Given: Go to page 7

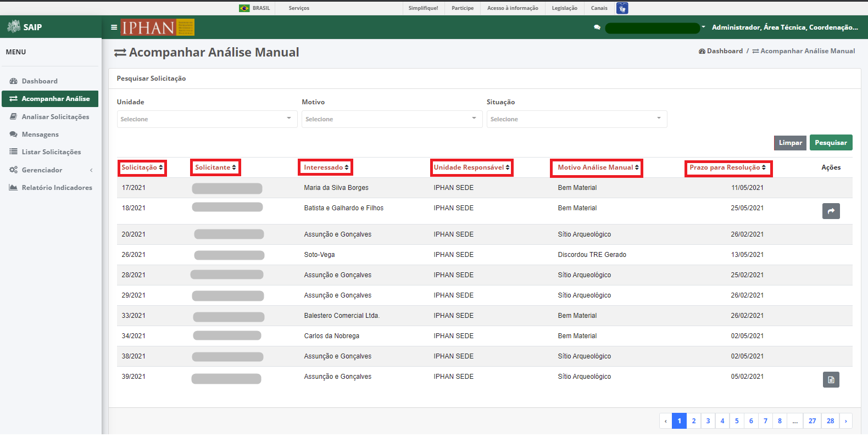Looking at the screenshot, I should [x=765, y=421].
